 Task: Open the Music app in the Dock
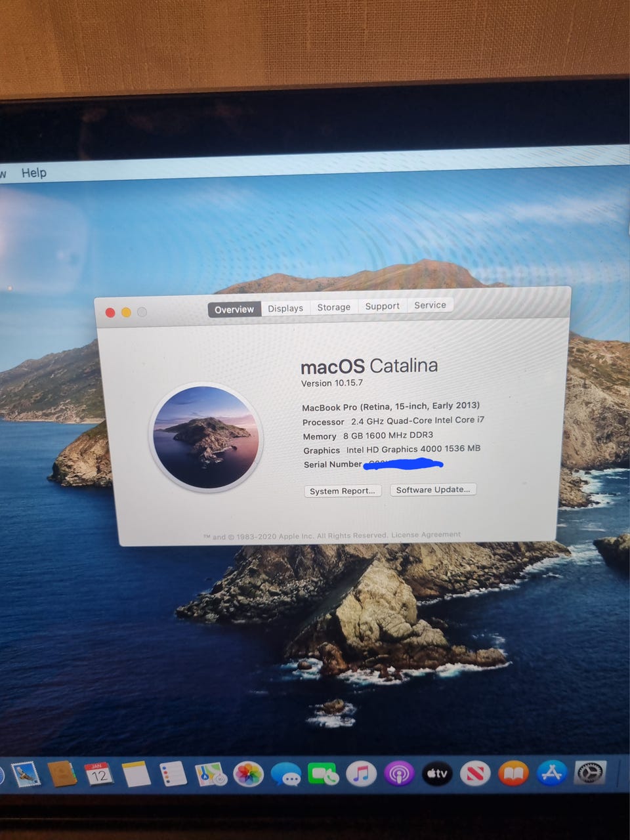click(x=361, y=774)
